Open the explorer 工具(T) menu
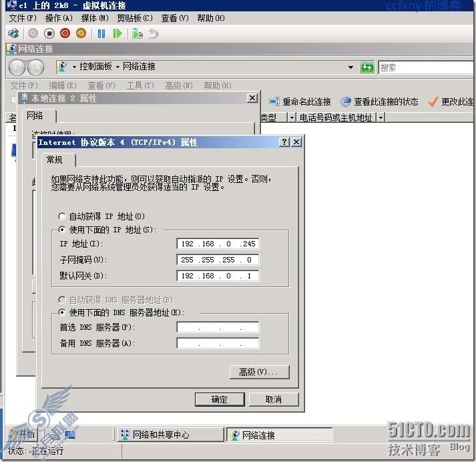 tap(140, 85)
